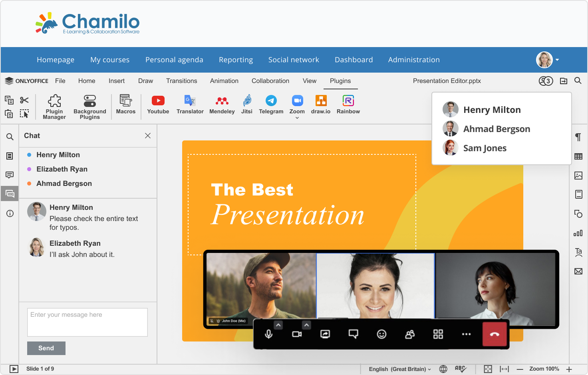The height and width of the screenshot is (375, 588).
Task: Open the English (Great Britain) language dropdown
Action: pyautogui.click(x=400, y=369)
